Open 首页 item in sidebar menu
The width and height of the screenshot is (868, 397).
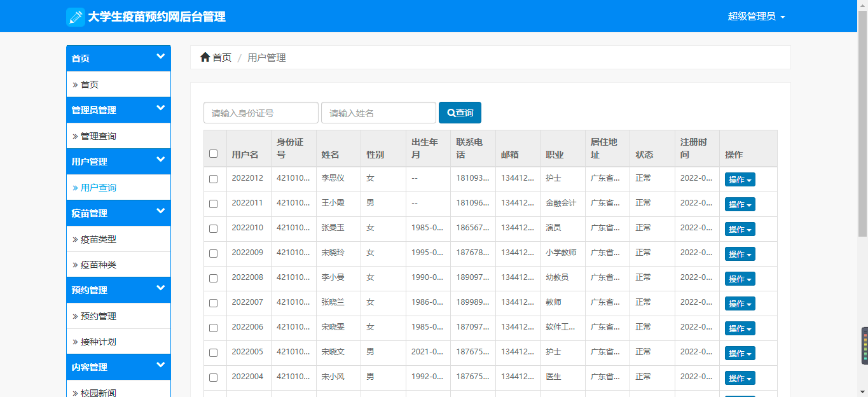[x=118, y=85]
